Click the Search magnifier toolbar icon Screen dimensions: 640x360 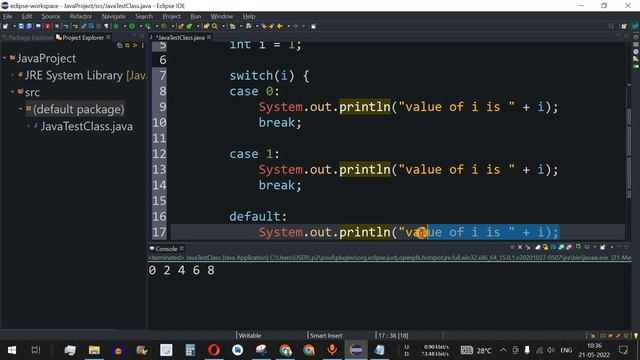pyautogui.click(x=215, y=26)
